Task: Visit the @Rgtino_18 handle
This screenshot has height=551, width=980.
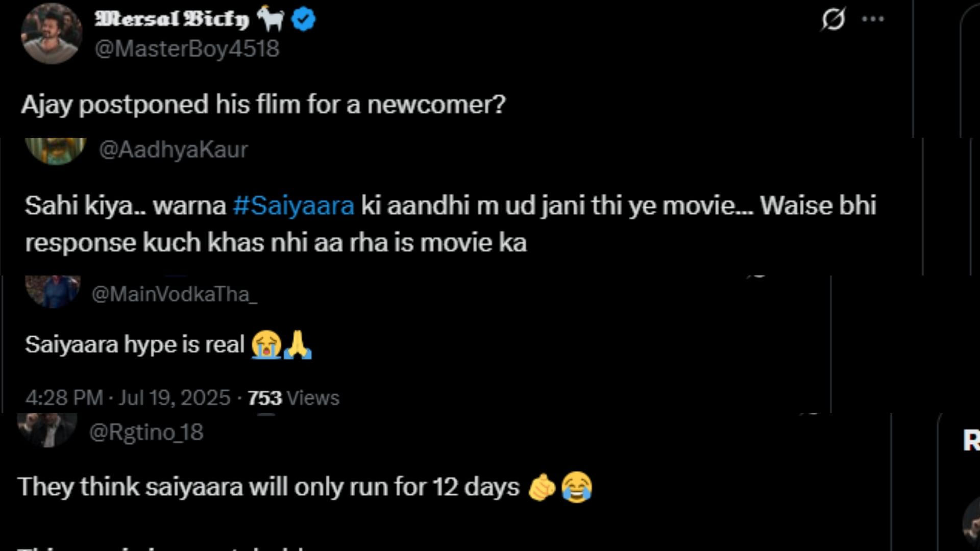Action: (x=146, y=433)
